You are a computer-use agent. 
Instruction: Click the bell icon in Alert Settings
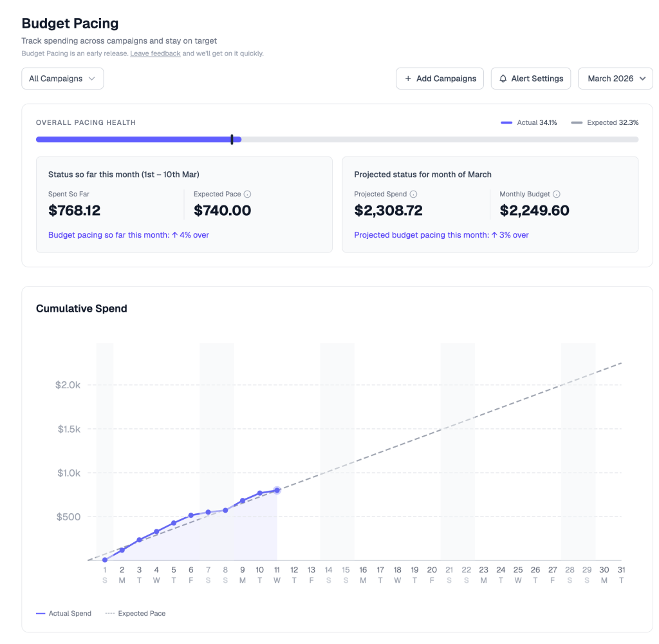(x=503, y=79)
